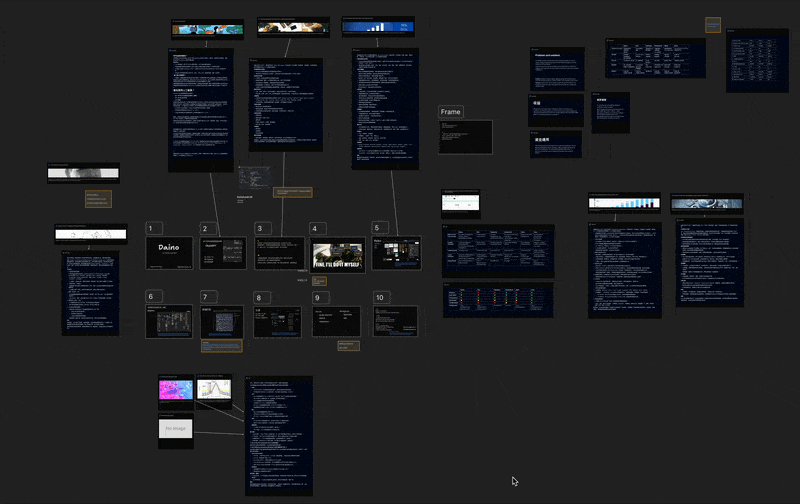Screen dimensions: 800x504
Task: Open the "FINE, I'LL DO IT MYSELF" meme slide
Action: pyautogui.click(x=337, y=255)
